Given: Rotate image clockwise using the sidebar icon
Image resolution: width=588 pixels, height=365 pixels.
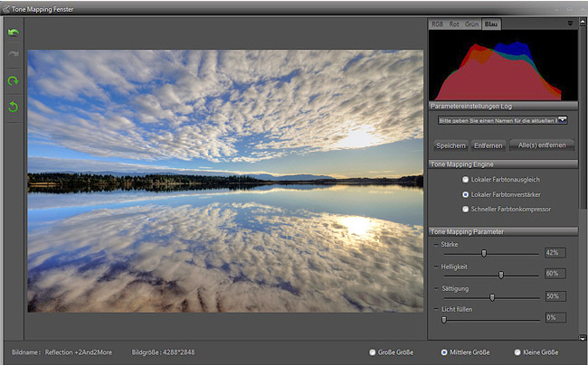Looking at the screenshot, I should (13, 81).
